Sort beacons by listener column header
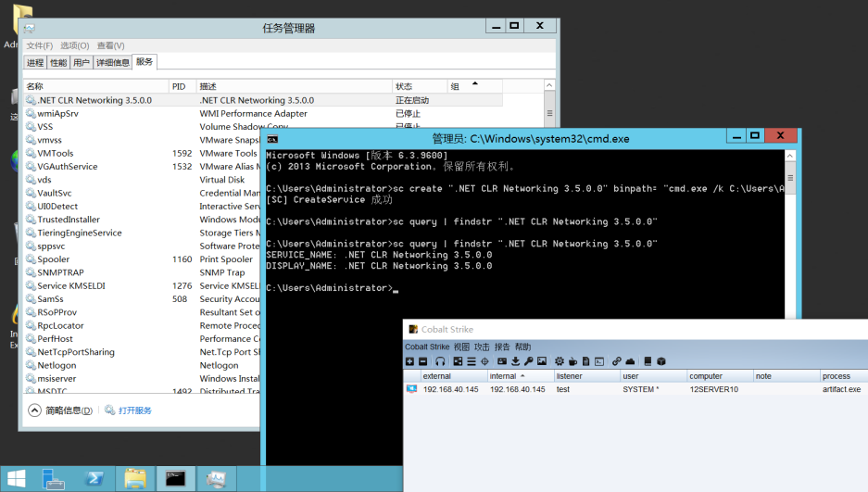This screenshot has height=492, width=868. pos(586,376)
